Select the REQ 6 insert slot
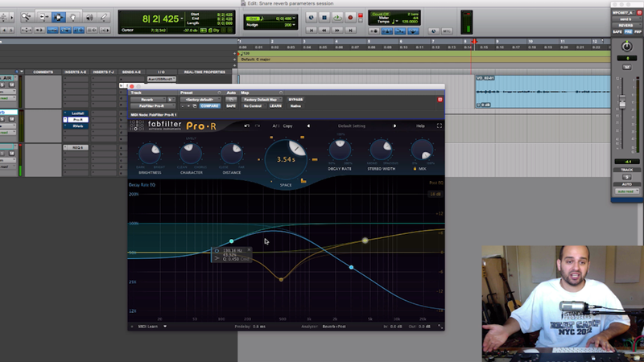The width and height of the screenshot is (644, 362). [77, 147]
